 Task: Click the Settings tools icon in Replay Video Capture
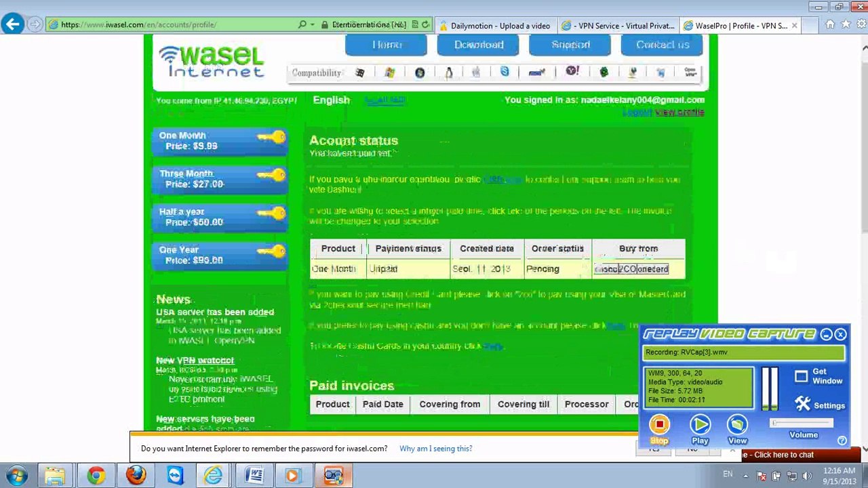coord(802,405)
